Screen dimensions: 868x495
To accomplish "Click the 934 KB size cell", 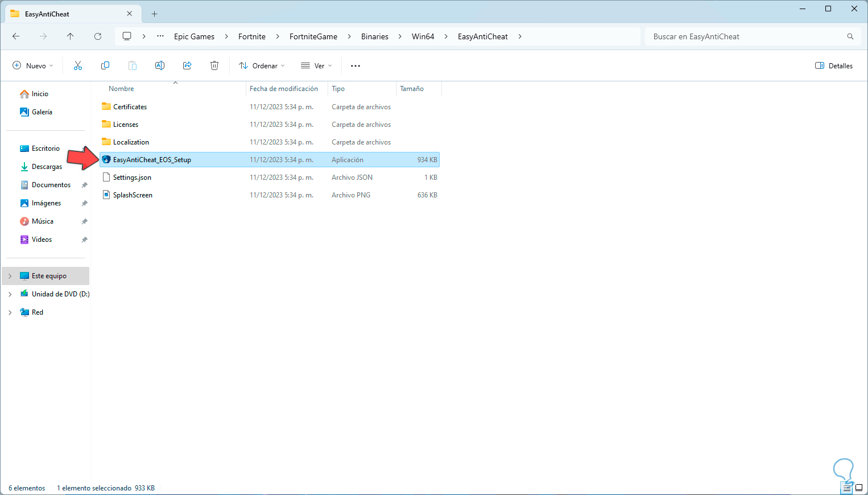I will pyautogui.click(x=427, y=160).
